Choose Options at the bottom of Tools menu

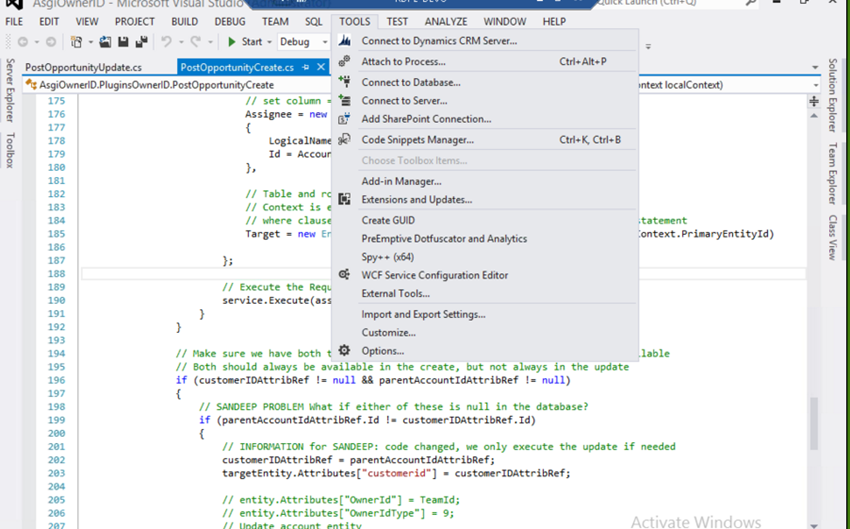point(382,351)
